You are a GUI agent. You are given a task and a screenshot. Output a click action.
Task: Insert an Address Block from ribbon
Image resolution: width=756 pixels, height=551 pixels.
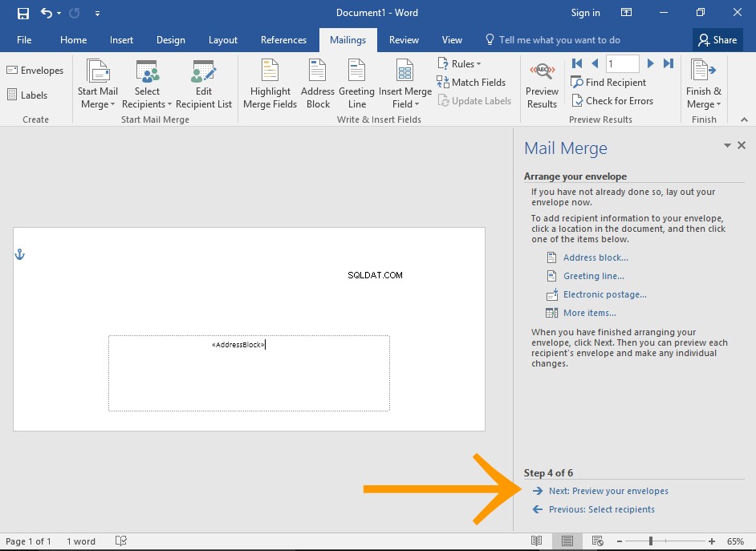pos(318,83)
